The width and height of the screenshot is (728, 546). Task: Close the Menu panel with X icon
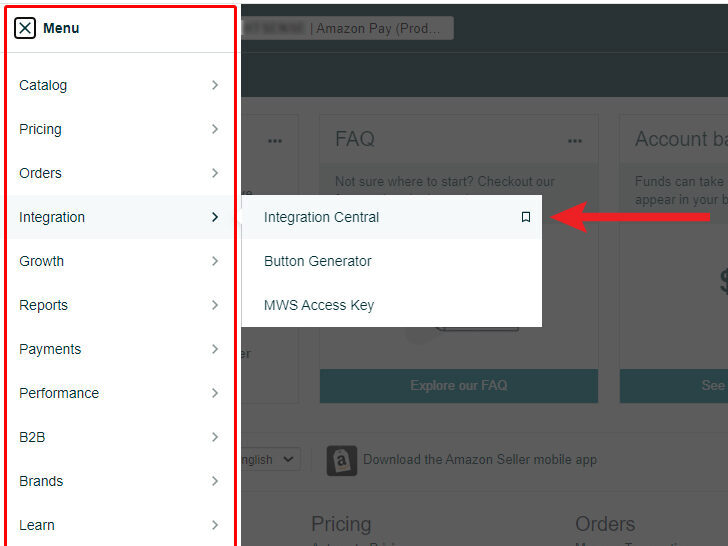click(25, 28)
